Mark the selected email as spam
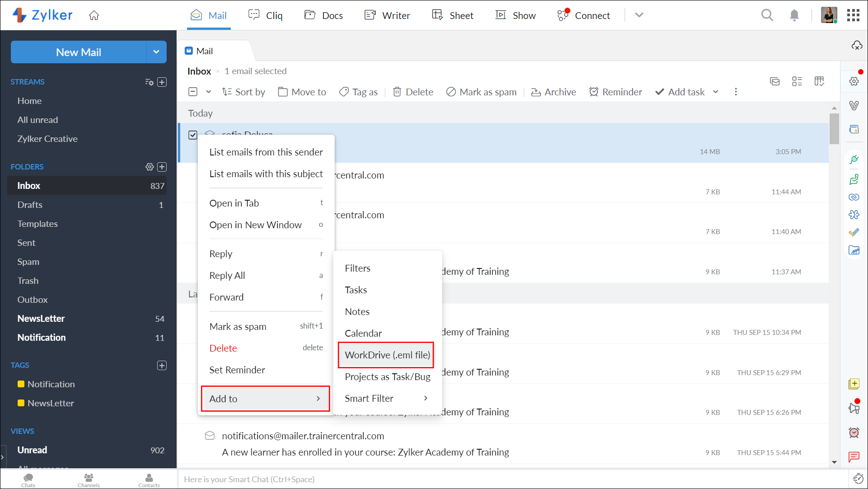The image size is (868, 489). (481, 92)
